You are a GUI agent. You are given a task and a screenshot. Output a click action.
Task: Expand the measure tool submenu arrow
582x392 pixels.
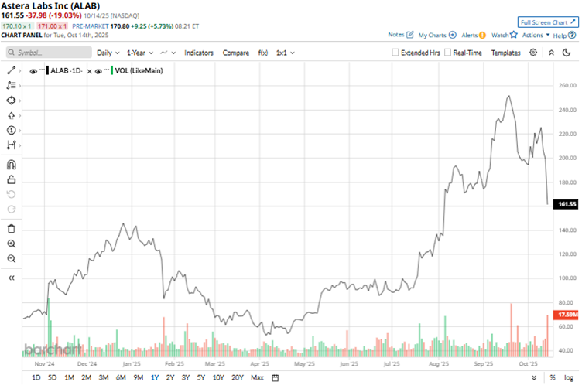[19, 145]
